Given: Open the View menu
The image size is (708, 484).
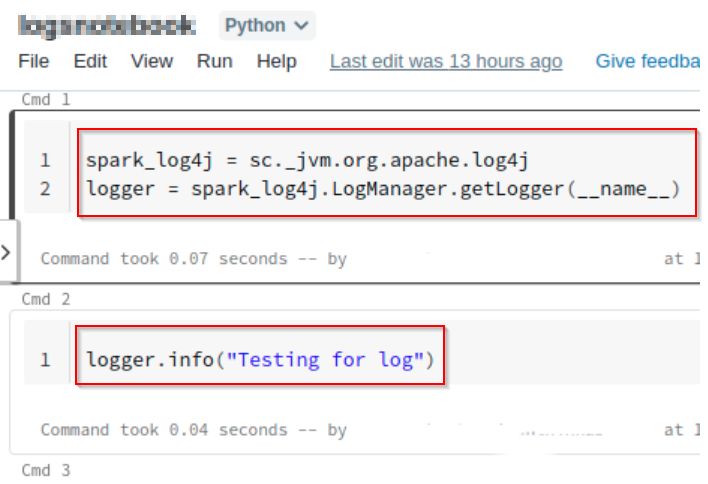Looking at the screenshot, I should coord(151,61).
